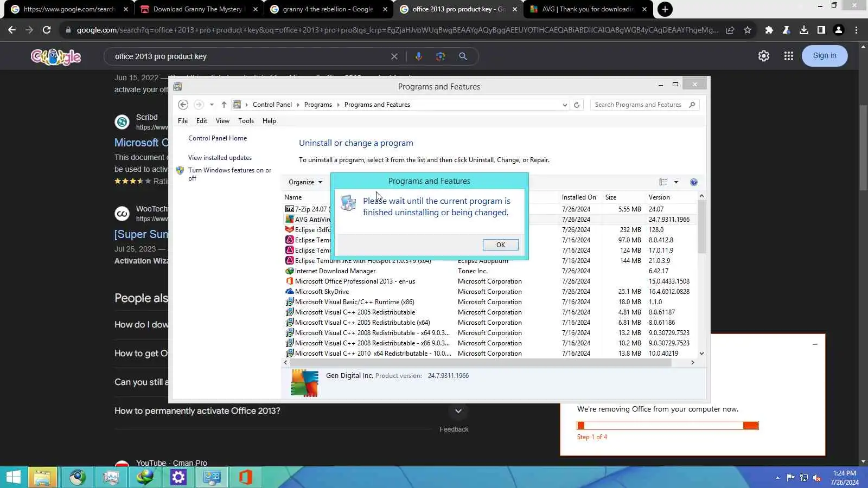This screenshot has height=488, width=868.
Task: Open the browser labs flask icon
Action: [786, 30]
